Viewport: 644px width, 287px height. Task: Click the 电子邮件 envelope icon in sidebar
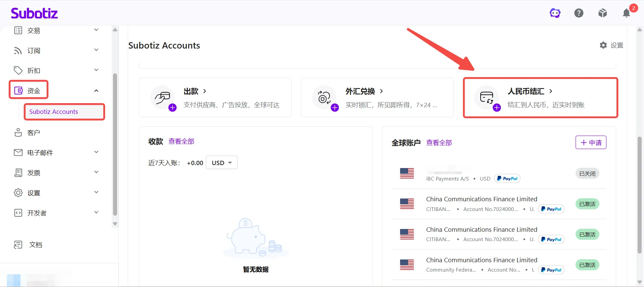click(18, 153)
